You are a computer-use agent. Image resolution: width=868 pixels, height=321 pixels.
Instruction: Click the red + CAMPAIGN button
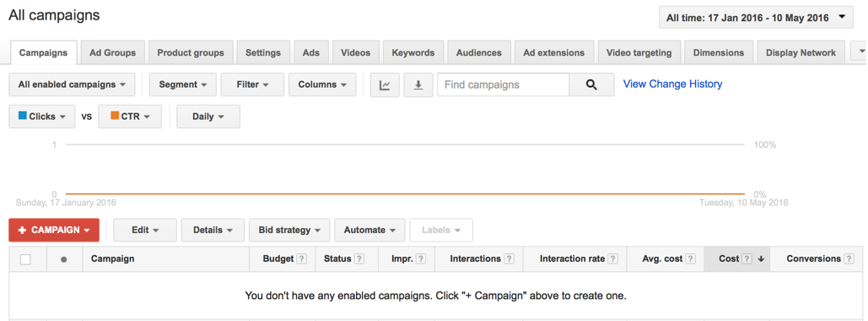(x=54, y=230)
